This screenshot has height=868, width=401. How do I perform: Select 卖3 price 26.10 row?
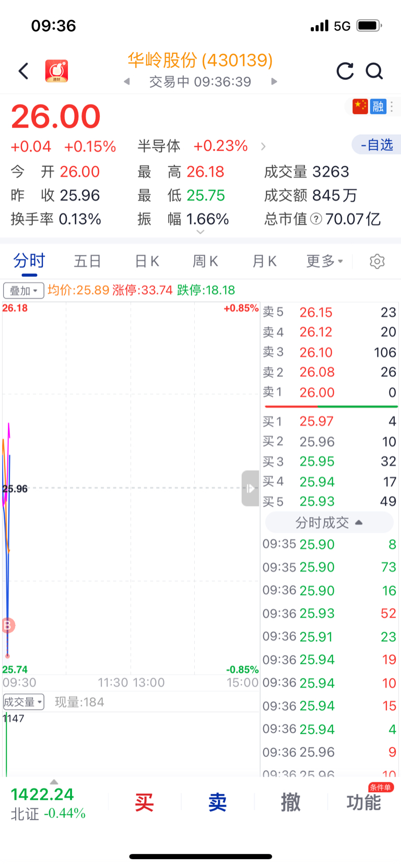click(x=329, y=352)
